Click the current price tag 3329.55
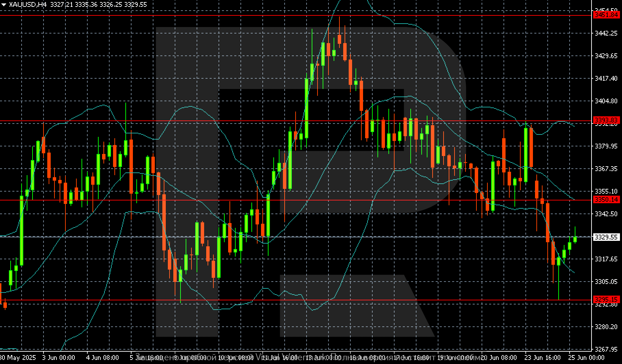This screenshot has width=622, height=364. 606,237
